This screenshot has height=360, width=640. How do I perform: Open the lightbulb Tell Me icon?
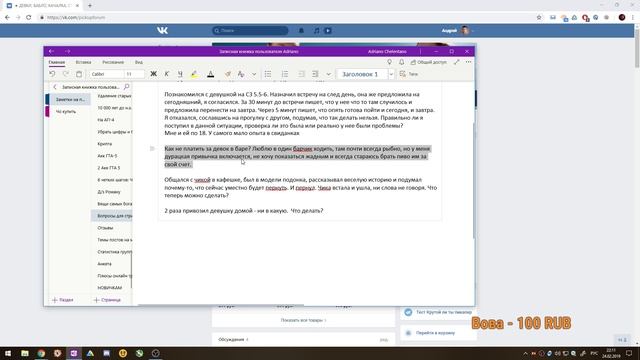(x=389, y=62)
